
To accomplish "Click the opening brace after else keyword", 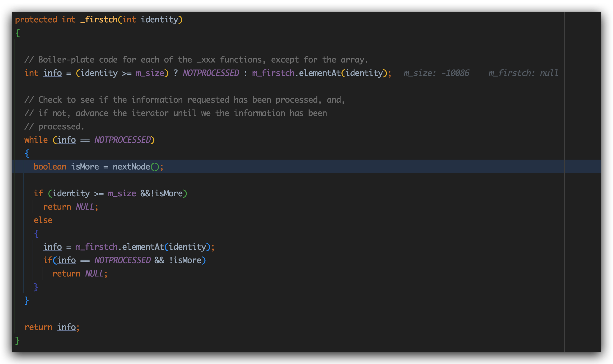I will (x=36, y=233).
